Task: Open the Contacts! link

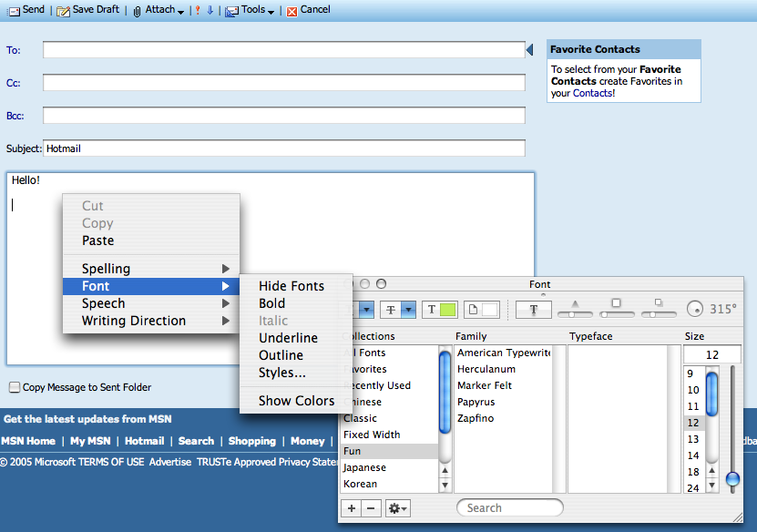Action: pyautogui.click(x=594, y=93)
